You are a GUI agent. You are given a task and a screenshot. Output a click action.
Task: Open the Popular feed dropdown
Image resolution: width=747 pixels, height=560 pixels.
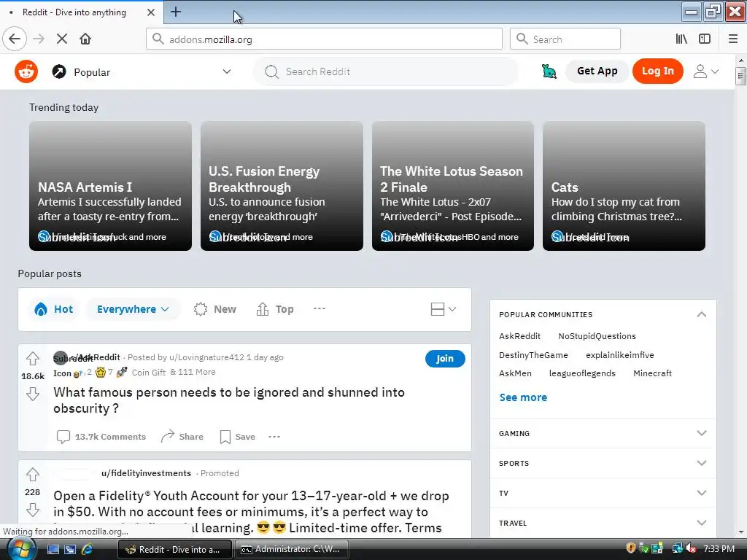(142, 72)
